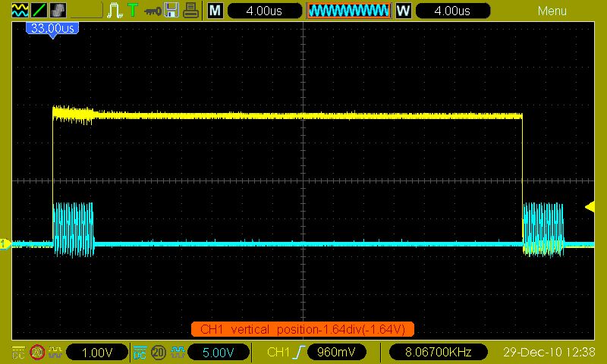Click the M main timebase icon

click(x=215, y=11)
